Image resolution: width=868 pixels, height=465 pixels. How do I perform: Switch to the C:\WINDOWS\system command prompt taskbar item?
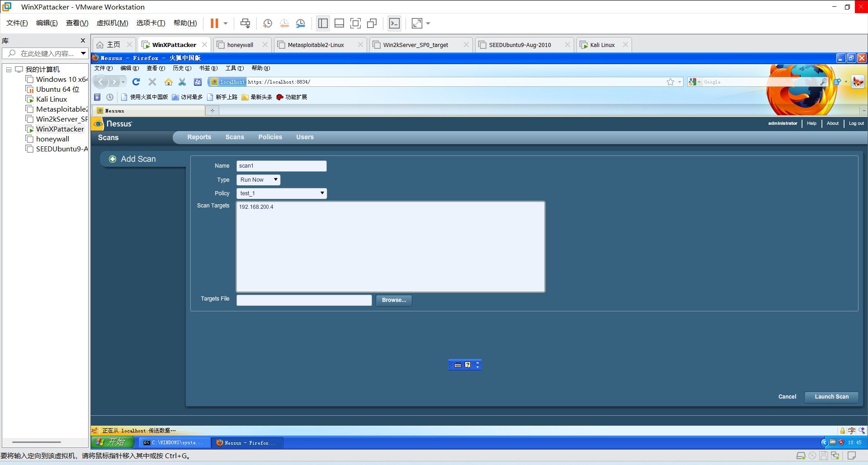[175, 442]
